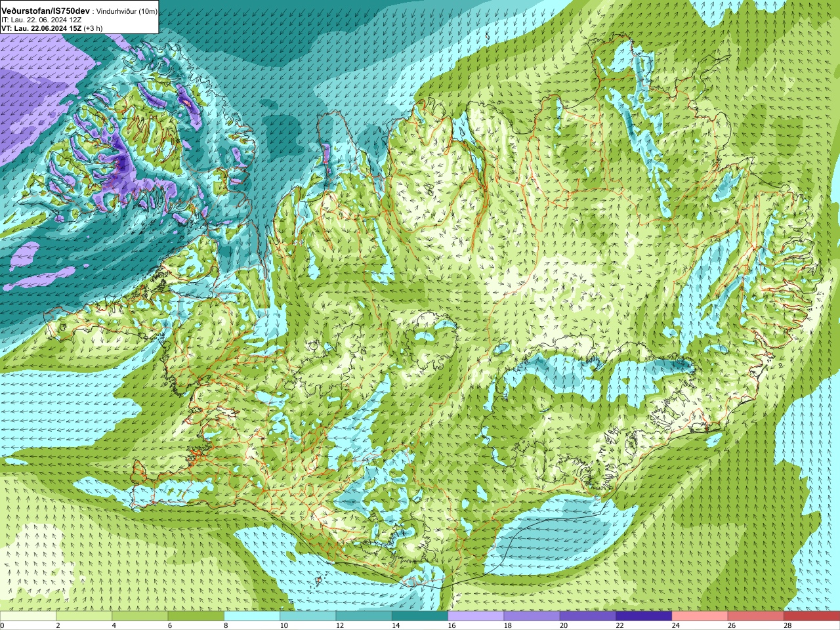This screenshot has height=630, width=840.
Task: Click the 'VT: Lau. 22.06.2024 15Z' line
Action: click(x=41, y=28)
